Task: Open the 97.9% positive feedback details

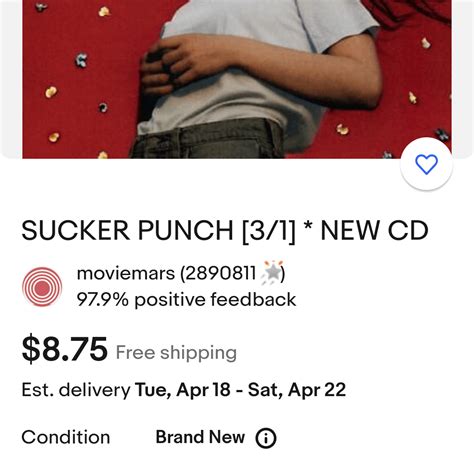Action: point(186,299)
